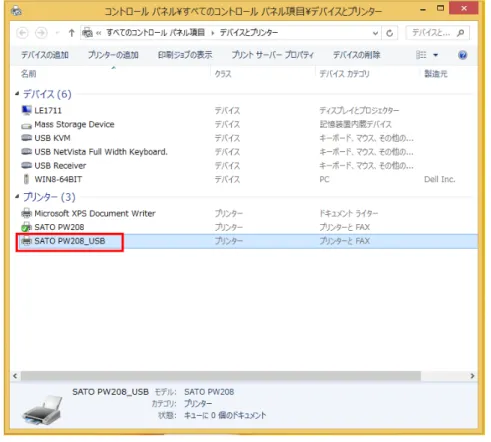This screenshot has height=442, width=491.
Task: Click デバイスの追加 toolbar button
Action: pos(45,55)
